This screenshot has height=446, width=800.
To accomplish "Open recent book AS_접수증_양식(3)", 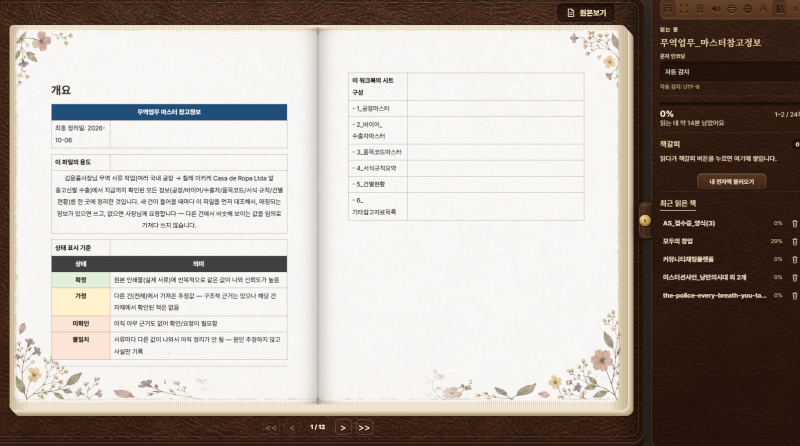I will (x=689, y=224).
